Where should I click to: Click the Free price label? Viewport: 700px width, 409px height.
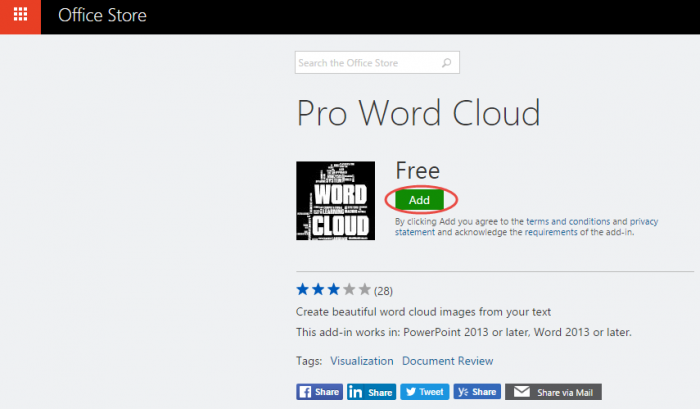coord(418,171)
